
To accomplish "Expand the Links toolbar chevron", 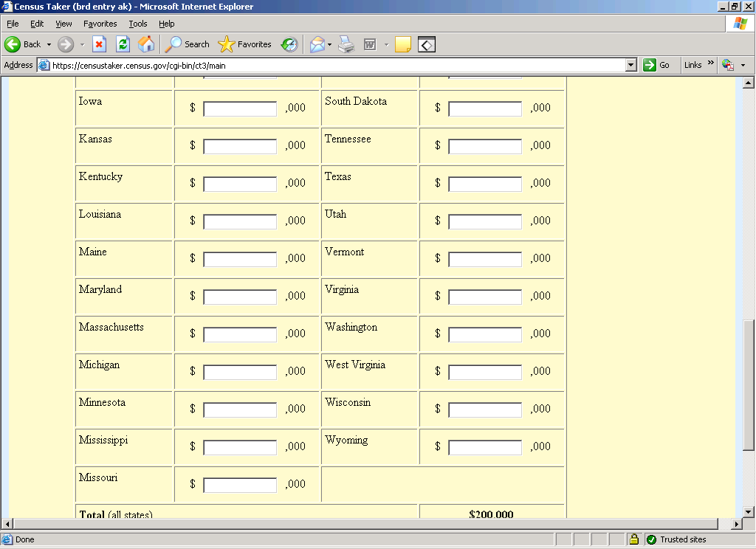I will [x=711, y=64].
